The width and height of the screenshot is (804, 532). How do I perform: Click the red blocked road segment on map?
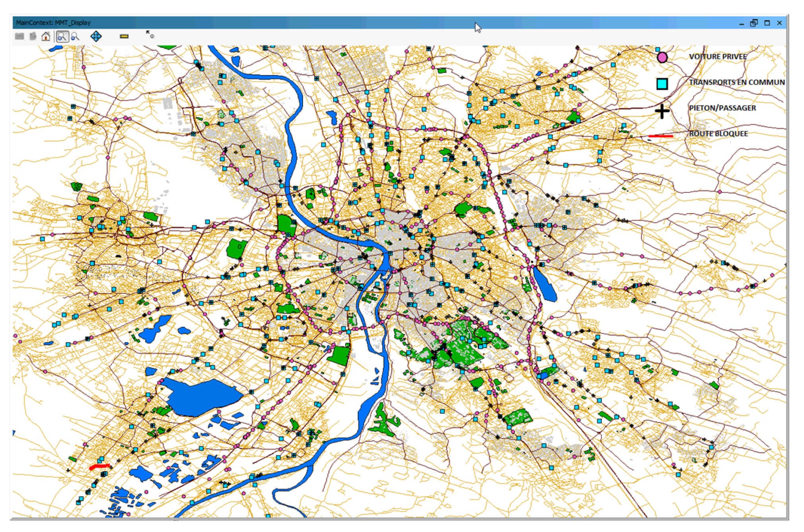100,466
